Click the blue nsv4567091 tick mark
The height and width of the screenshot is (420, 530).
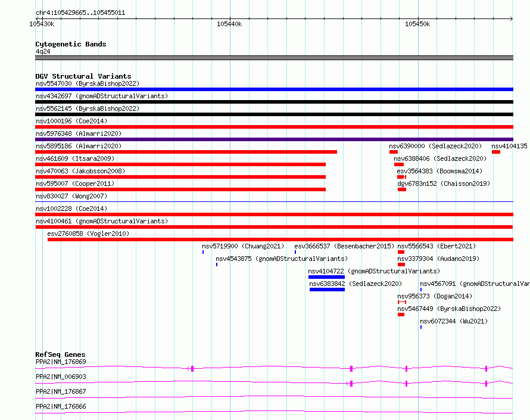tap(421, 290)
